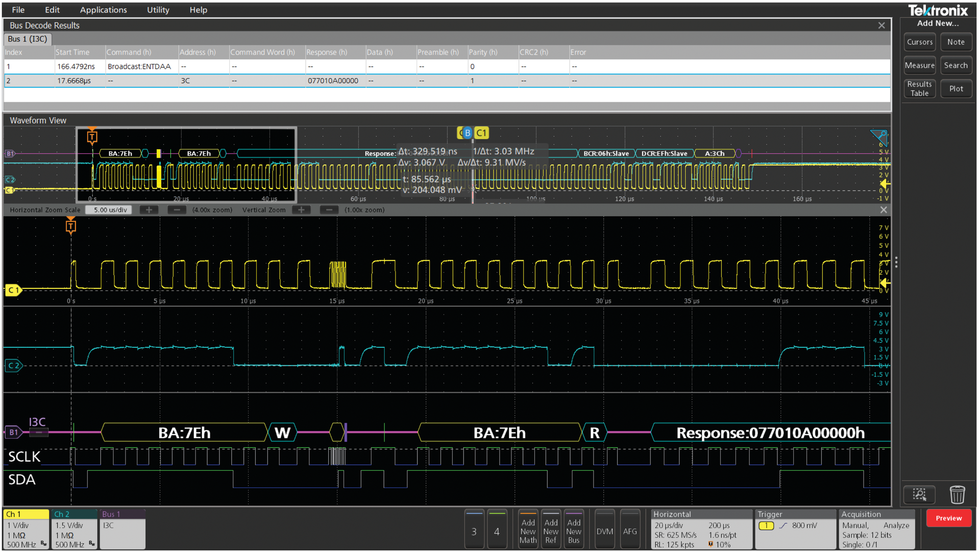Expand the three-dot panel splitter handle

(896, 262)
